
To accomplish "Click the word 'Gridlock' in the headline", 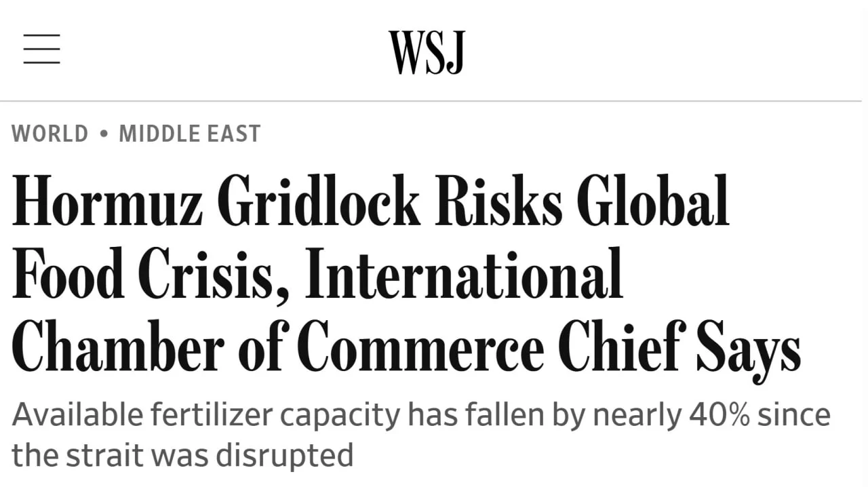I will [x=319, y=201].
